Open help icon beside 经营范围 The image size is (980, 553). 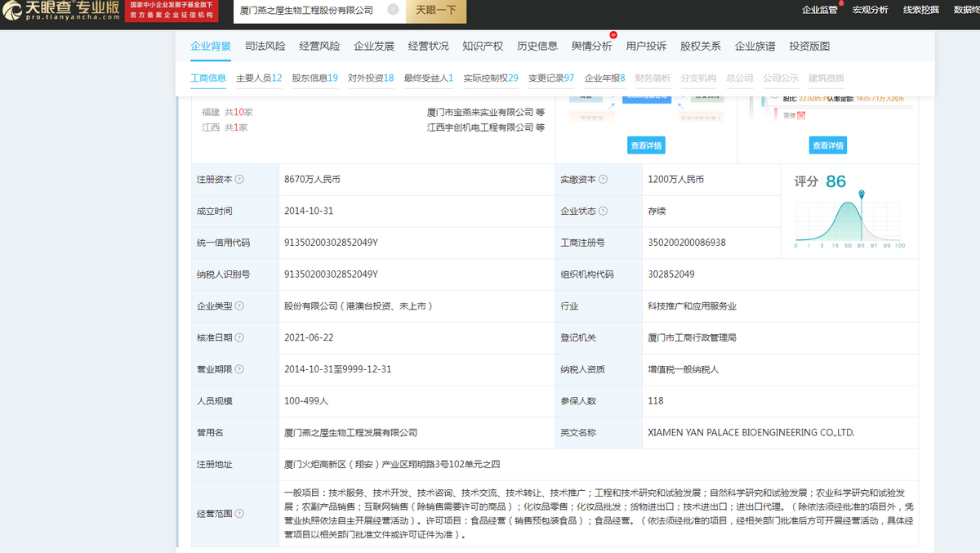(x=239, y=514)
